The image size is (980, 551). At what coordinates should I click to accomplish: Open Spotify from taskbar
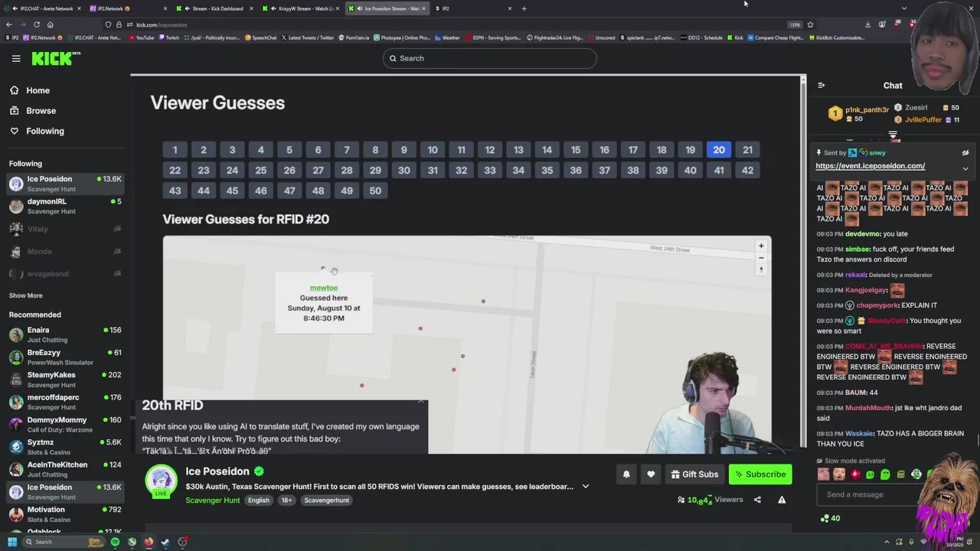[x=115, y=542]
